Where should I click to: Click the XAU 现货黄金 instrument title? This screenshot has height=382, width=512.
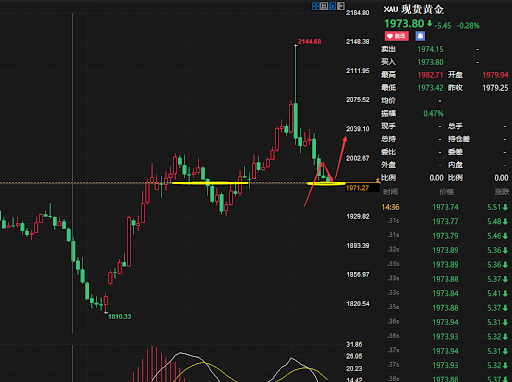pos(413,9)
